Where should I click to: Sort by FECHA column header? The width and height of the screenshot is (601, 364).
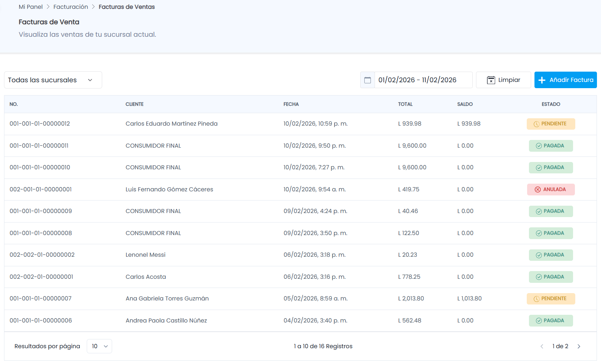click(291, 104)
